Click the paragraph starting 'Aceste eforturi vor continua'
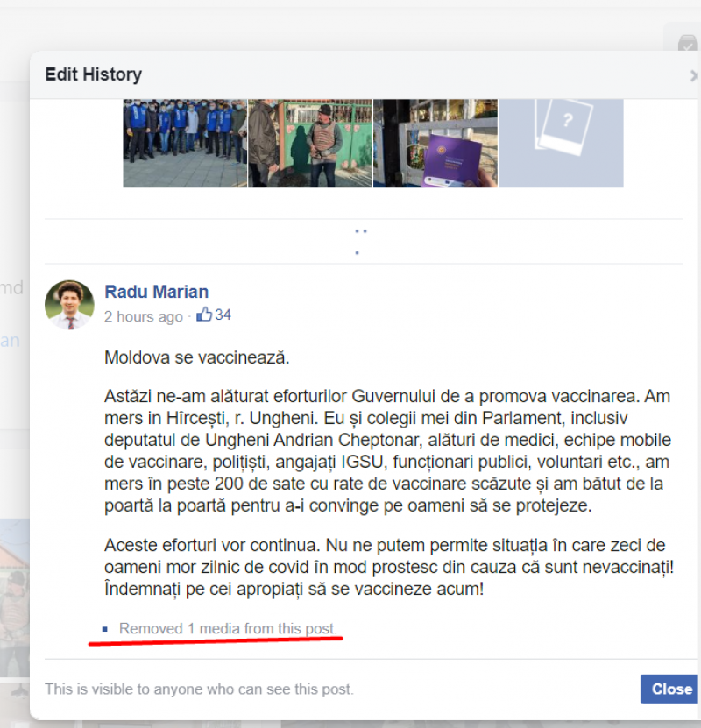Image resolution: width=701 pixels, height=728 pixels. [x=386, y=567]
